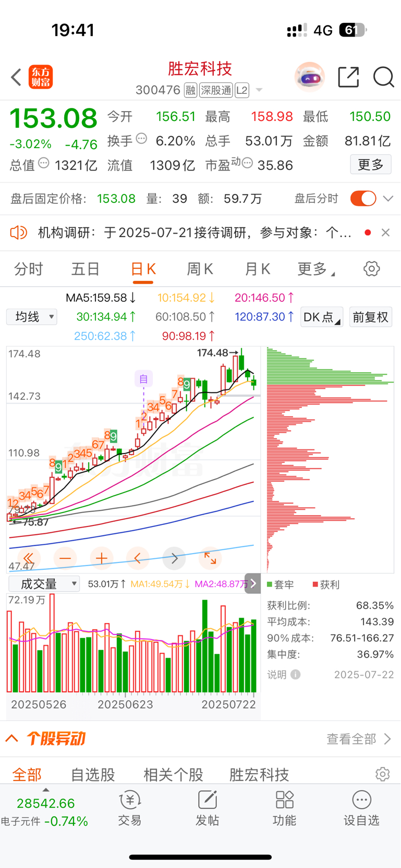Select the 胜宏科技 filter tab
This screenshot has height=868, width=401.
click(259, 774)
